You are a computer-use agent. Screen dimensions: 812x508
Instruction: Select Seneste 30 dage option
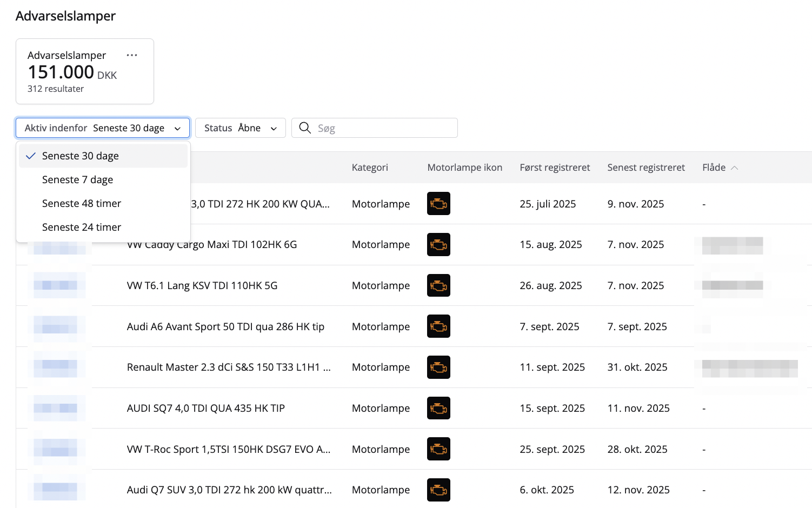[x=81, y=156]
